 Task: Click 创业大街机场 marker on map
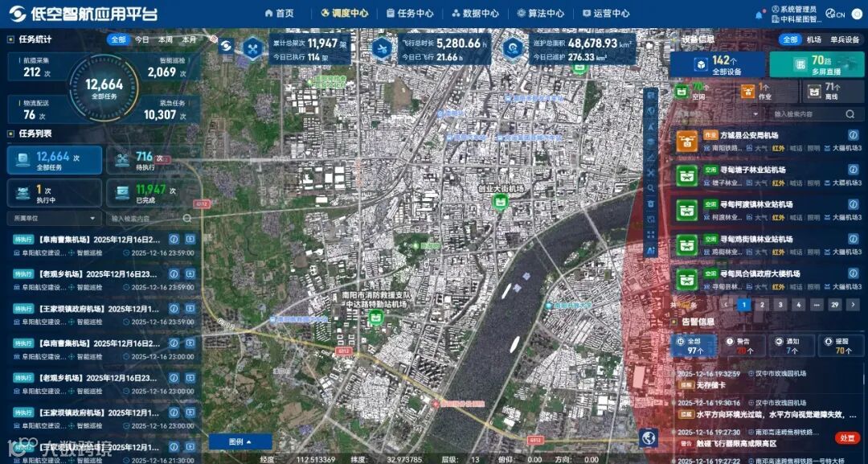501,202
